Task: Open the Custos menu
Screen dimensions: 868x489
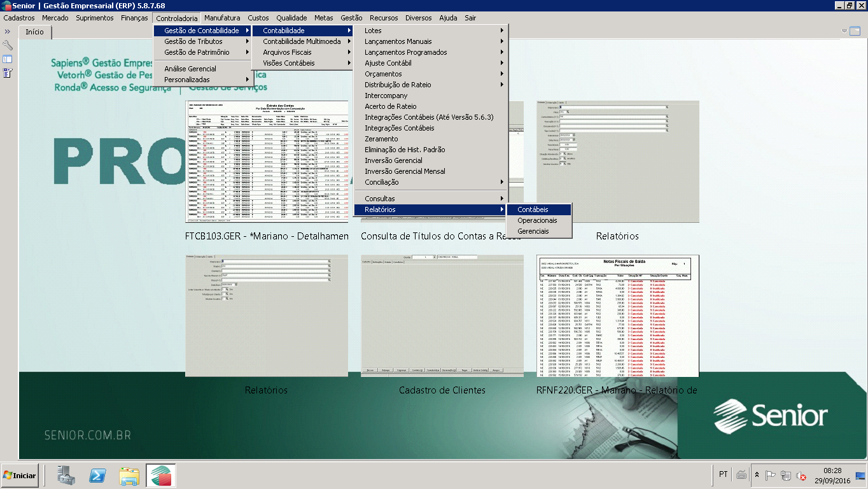Action: click(x=258, y=18)
